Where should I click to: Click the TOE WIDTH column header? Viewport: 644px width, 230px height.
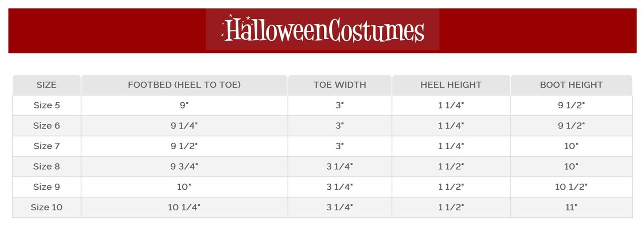pos(340,85)
